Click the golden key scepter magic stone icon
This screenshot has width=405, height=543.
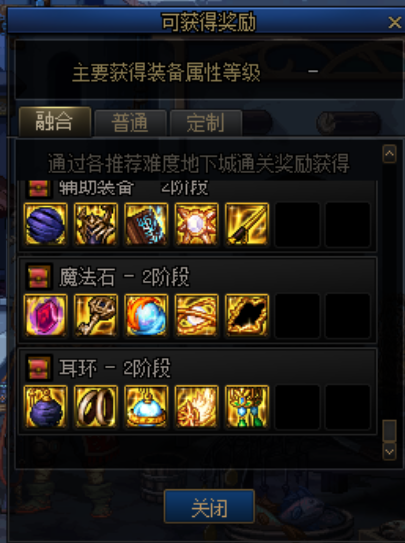point(96,315)
